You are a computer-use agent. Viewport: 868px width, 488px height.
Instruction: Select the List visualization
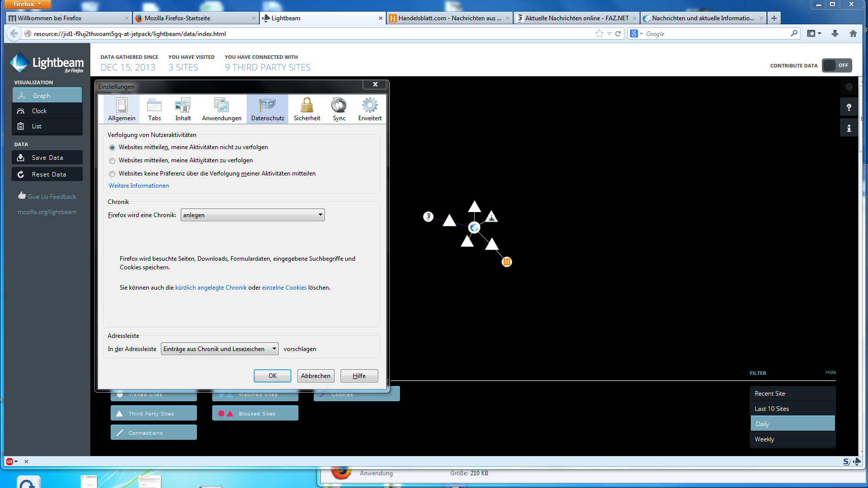pyautogui.click(x=47, y=126)
